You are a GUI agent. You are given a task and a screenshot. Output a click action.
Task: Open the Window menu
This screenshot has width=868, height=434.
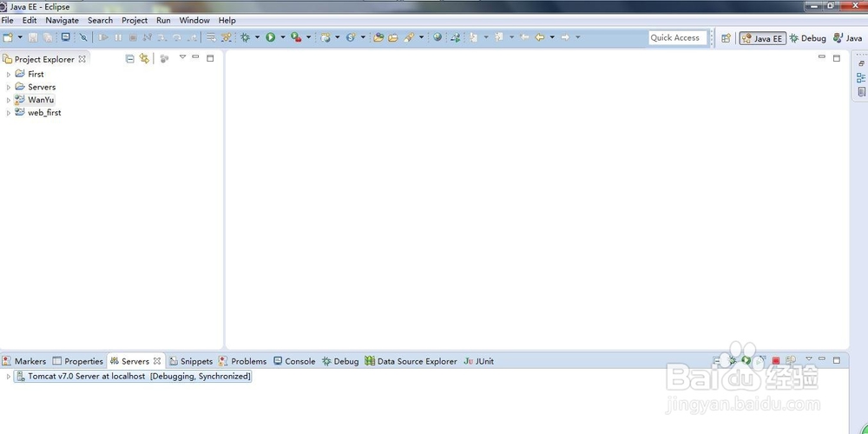click(x=194, y=21)
